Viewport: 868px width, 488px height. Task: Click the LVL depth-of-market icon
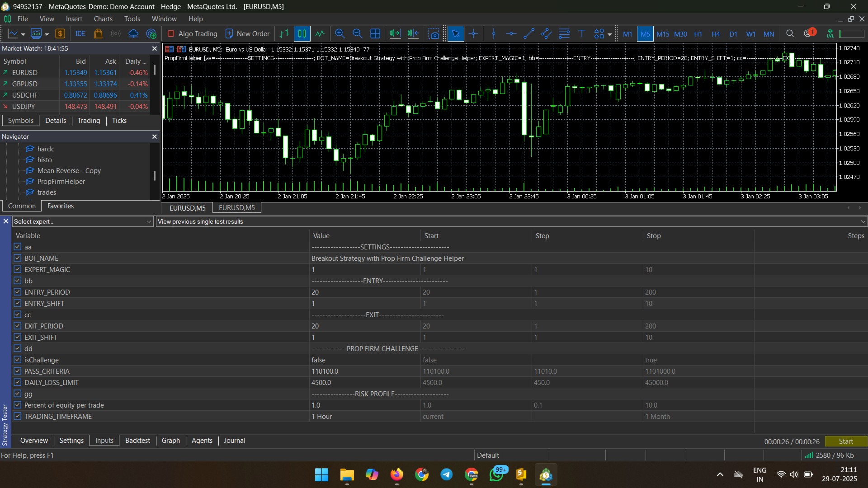[x=830, y=34]
